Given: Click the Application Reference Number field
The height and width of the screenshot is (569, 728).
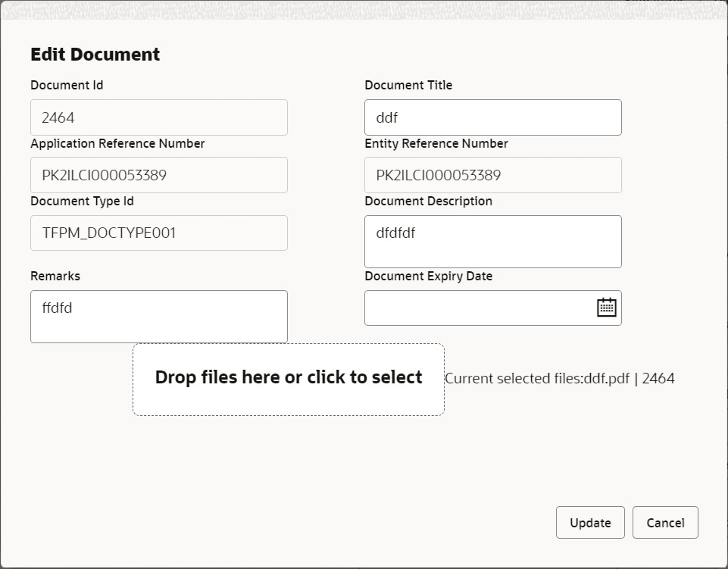Looking at the screenshot, I should (158, 175).
